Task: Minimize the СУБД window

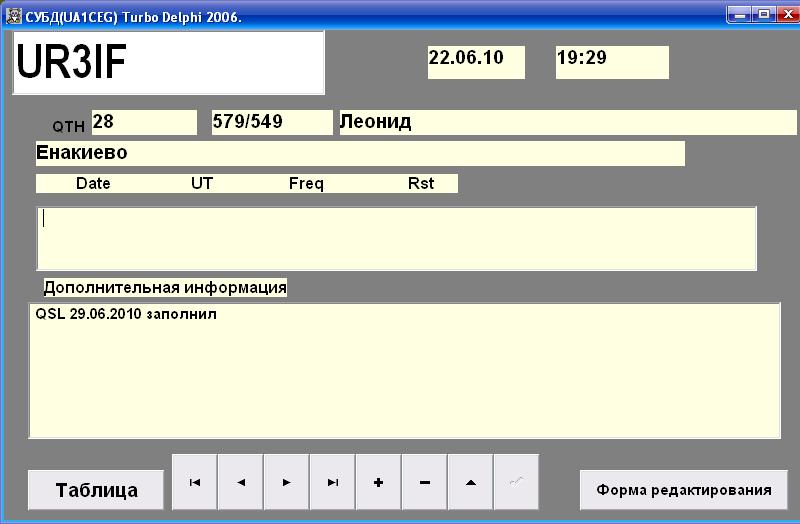Action: pyautogui.click(x=739, y=15)
